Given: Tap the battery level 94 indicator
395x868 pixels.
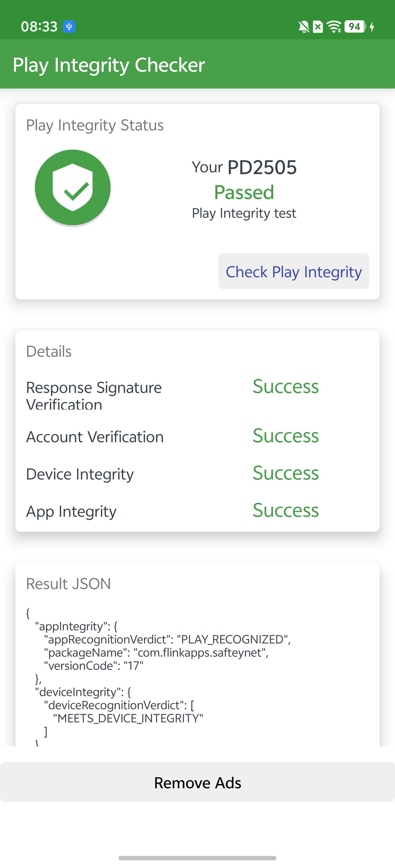Looking at the screenshot, I should 354,27.
